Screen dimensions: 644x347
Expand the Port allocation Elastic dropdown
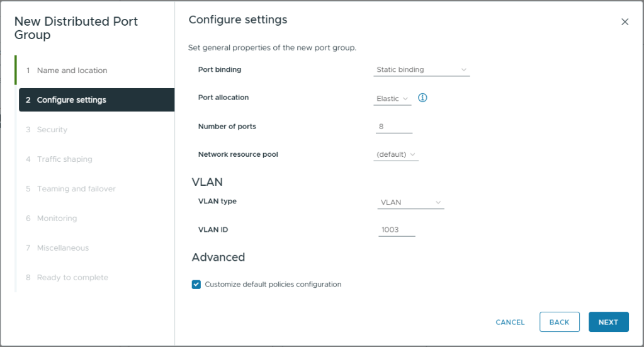tap(392, 99)
